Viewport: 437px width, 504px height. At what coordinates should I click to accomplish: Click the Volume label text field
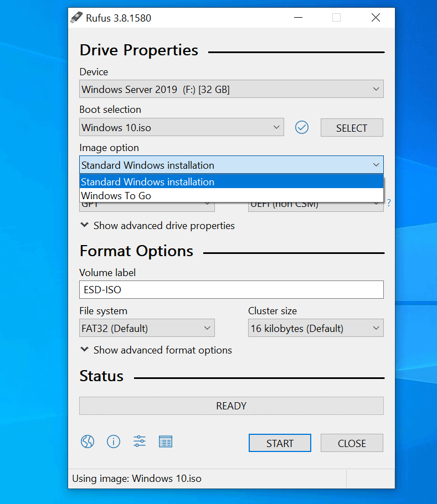click(x=231, y=289)
